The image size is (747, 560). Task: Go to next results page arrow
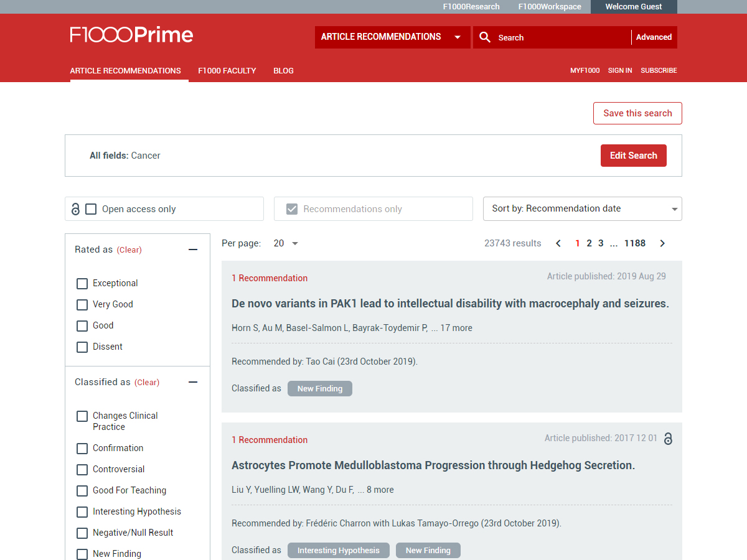pos(662,243)
